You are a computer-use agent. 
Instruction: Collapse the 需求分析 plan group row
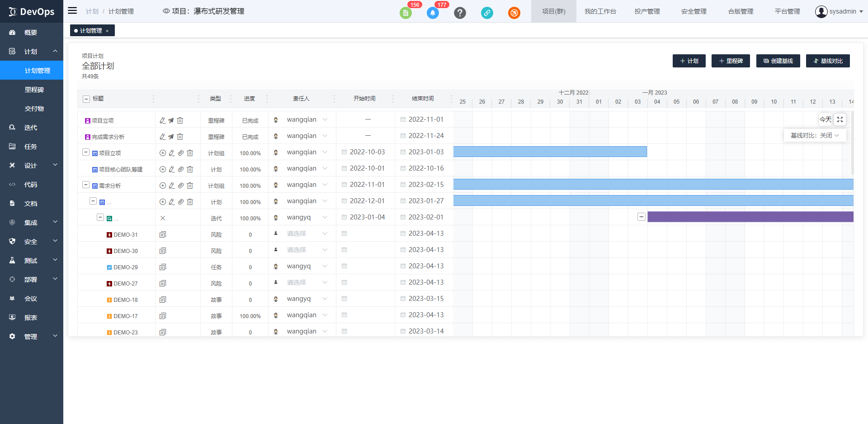tap(86, 185)
